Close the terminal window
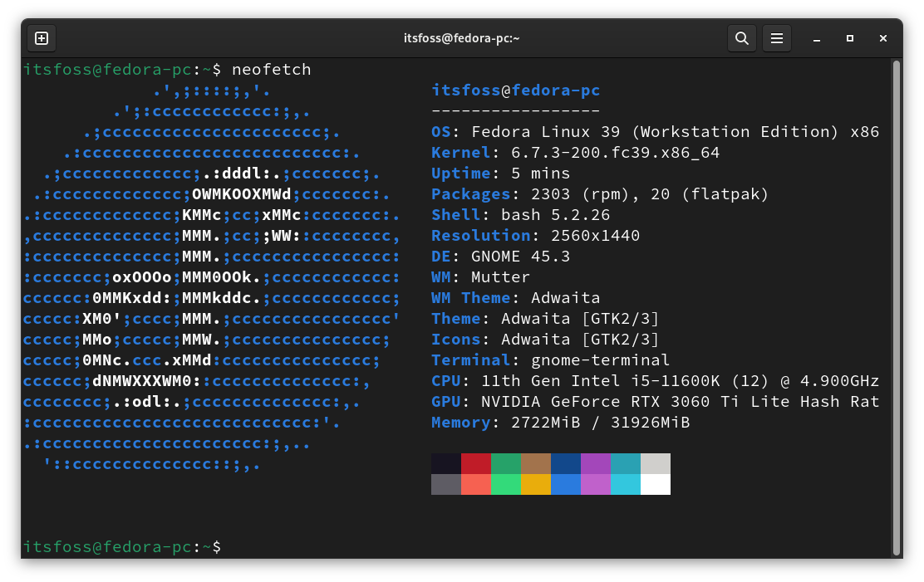Viewport: 924px width, 582px height. [882, 38]
